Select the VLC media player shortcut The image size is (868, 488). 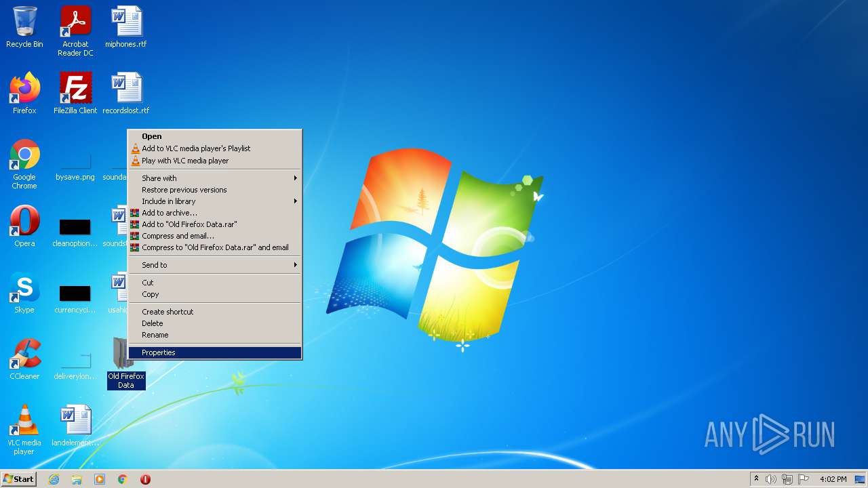tap(24, 430)
